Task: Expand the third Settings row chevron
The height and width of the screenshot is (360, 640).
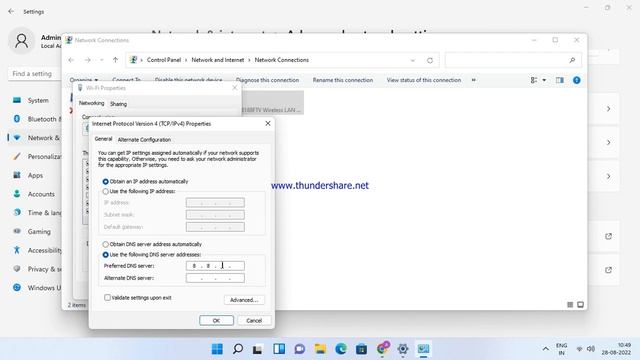Action: (x=608, y=176)
